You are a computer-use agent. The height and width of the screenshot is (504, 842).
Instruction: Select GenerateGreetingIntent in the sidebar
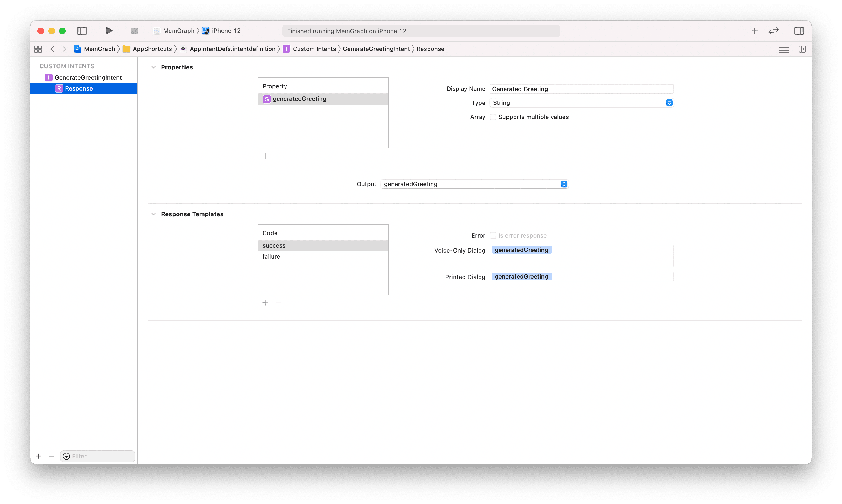[88, 77]
